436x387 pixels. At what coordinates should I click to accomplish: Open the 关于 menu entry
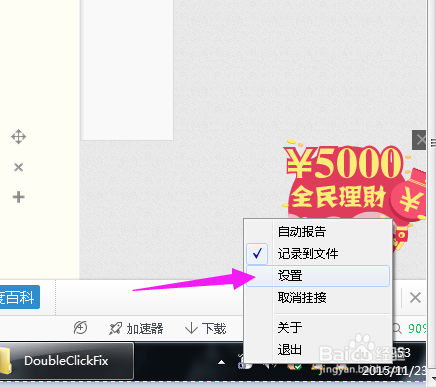pos(318,327)
